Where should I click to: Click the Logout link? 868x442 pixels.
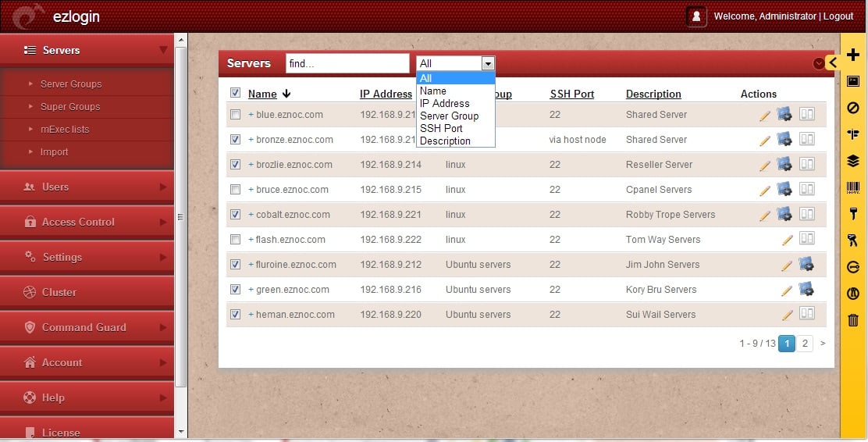tap(838, 16)
